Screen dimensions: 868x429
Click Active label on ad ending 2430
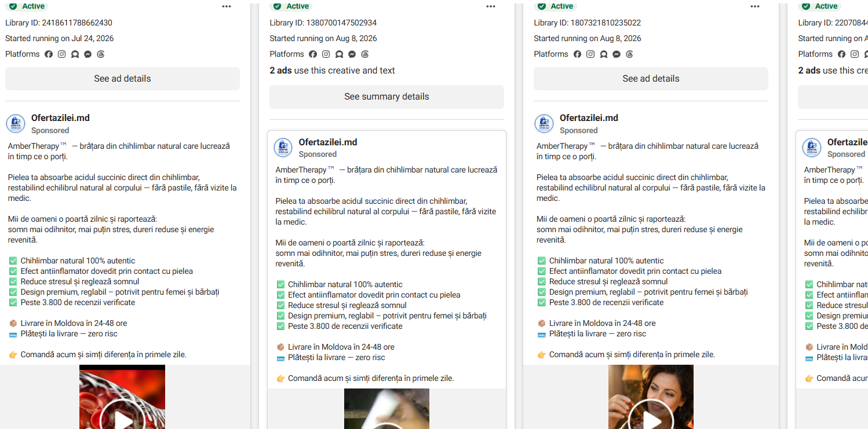click(33, 6)
